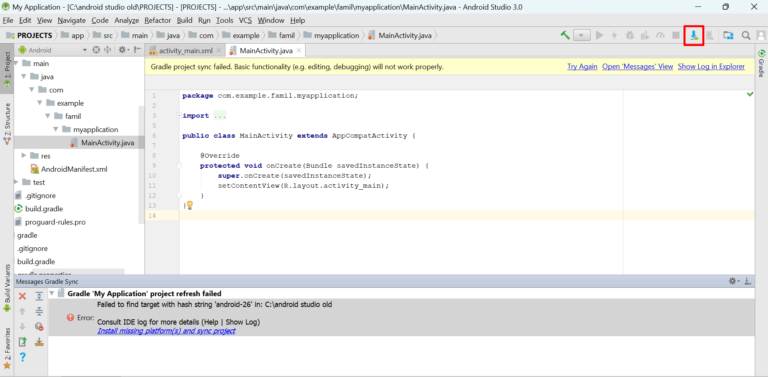This screenshot has height=377, width=768.
Task: Hide the Project panel with pin icon
Action: coord(138,50)
